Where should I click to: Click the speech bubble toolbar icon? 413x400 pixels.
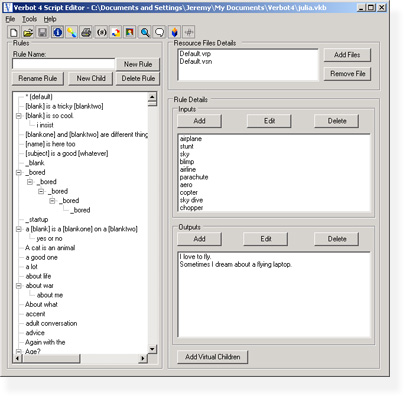point(159,32)
